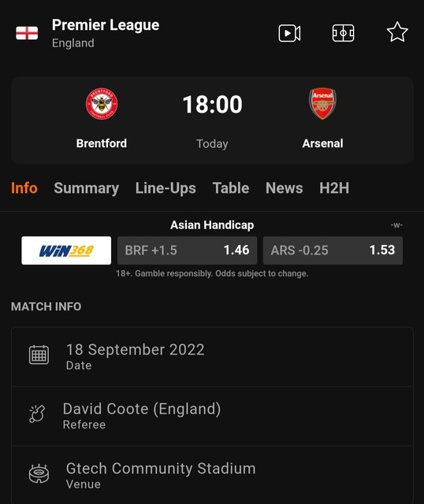Switch to the Summary tab
Viewport: 424px width, 504px height.
86,188
